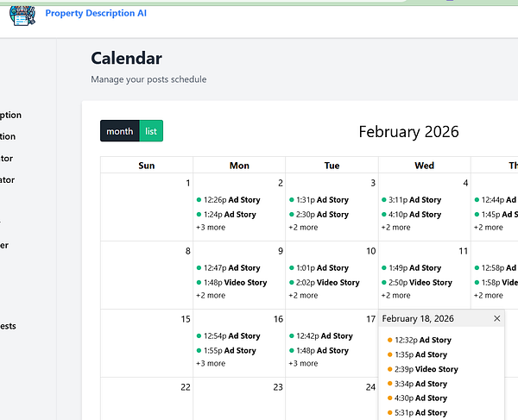Expand +2 more events on February 4
Screen dimensions: 518x420
(x=395, y=228)
